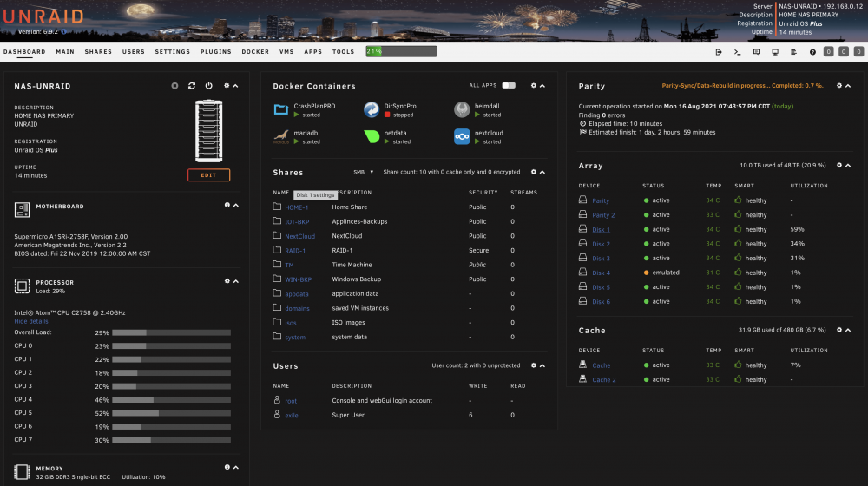The height and width of the screenshot is (486, 868).
Task: Collapse the Parity panel
Action: tap(848, 86)
